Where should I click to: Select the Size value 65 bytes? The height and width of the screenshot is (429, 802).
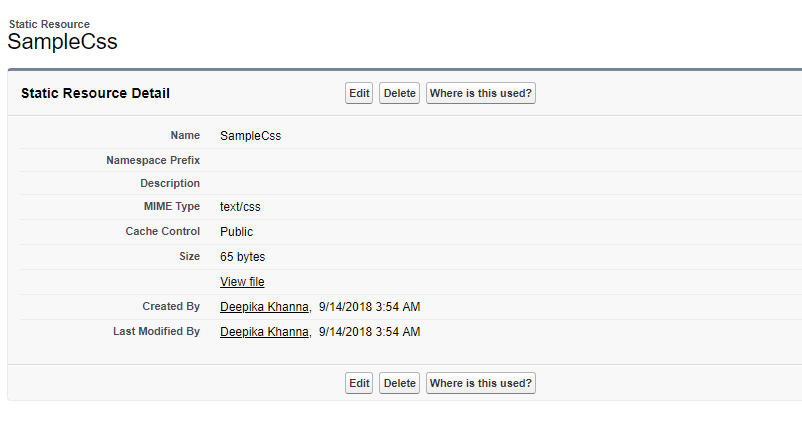[x=242, y=257]
